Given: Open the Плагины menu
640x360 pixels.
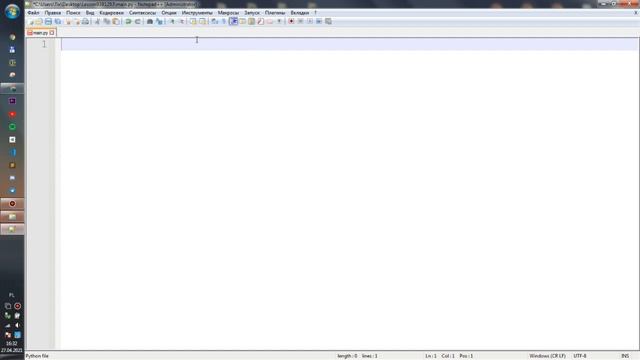Looking at the screenshot, I should [275, 13].
